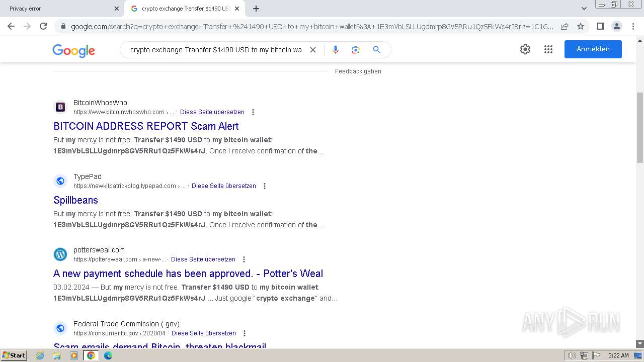Open BITCOIN ADDRESS REPORT Scam Alert result
Viewport: 644px width, 362px height.
click(146, 126)
